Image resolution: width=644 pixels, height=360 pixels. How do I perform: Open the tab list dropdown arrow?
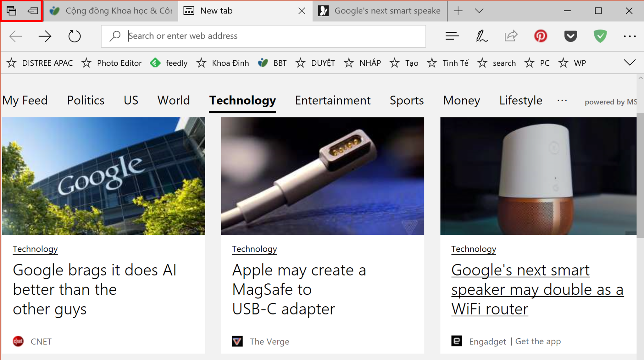pyautogui.click(x=479, y=10)
